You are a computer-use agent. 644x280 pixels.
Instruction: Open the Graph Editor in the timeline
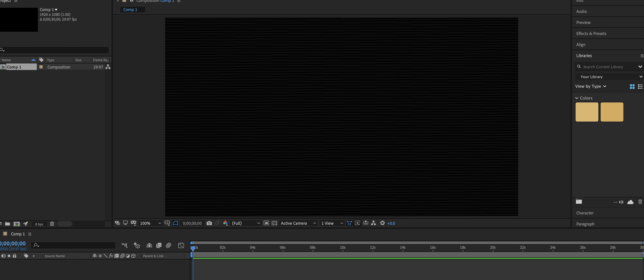point(181,245)
